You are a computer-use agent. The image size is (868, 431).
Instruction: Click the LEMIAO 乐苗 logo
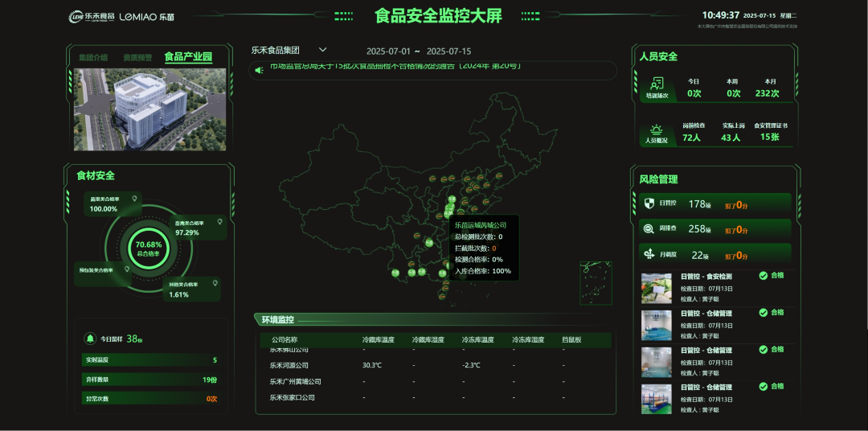point(147,17)
